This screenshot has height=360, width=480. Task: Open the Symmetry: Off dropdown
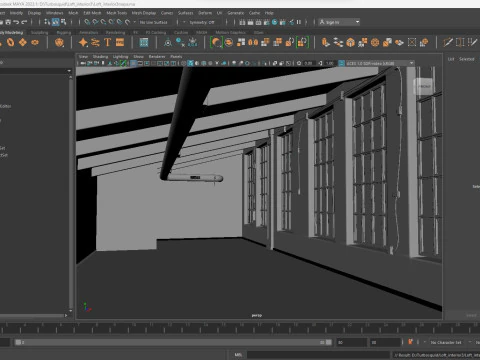coord(202,22)
